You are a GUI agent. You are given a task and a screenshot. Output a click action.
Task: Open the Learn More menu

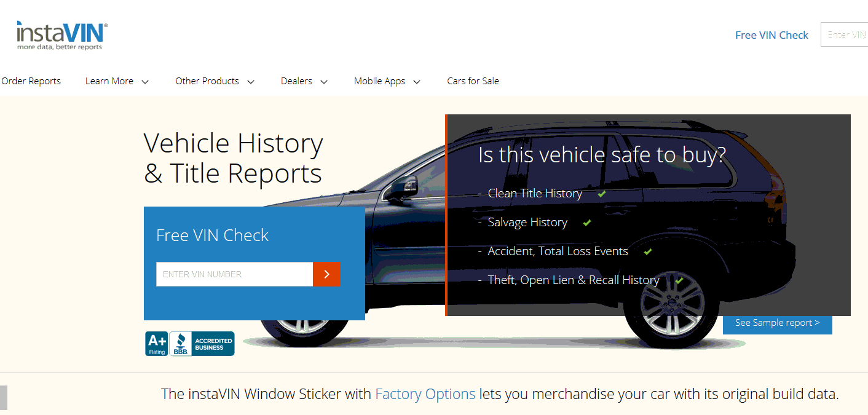click(x=109, y=81)
